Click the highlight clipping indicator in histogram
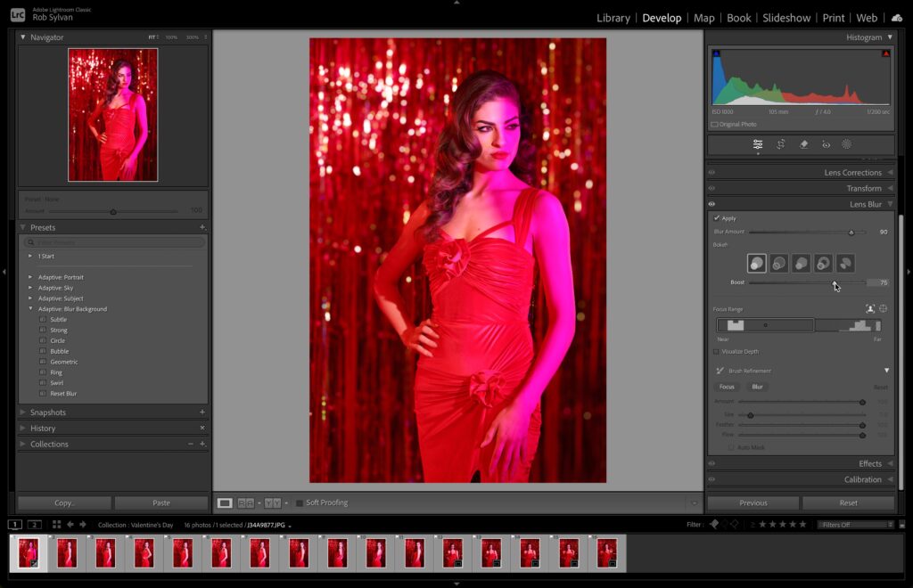Screen dimensions: 913x588 click(885, 53)
